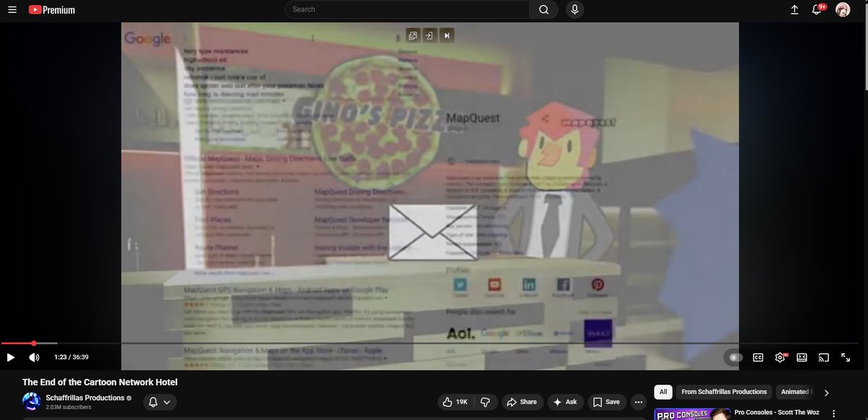Viewport: 868px width, 420px height.
Task: Like the video (19K)
Action: point(455,402)
